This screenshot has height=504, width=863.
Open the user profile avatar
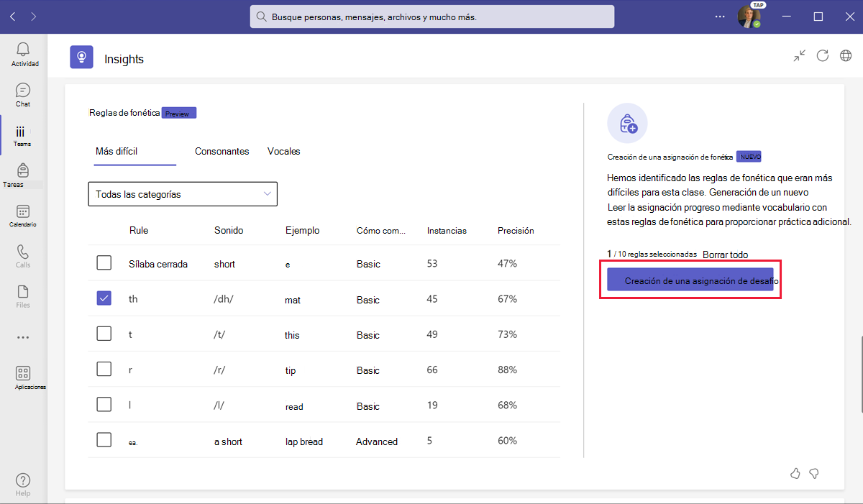click(x=749, y=17)
